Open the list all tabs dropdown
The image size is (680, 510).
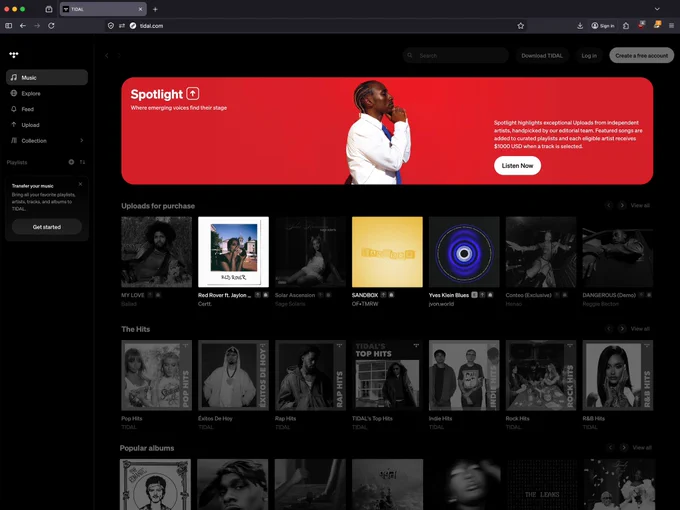click(657, 9)
